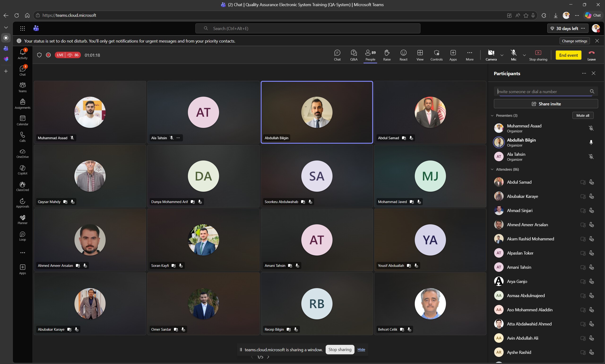The height and width of the screenshot is (364, 605).
Task: Open the Planner app
Action: coord(22,220)
